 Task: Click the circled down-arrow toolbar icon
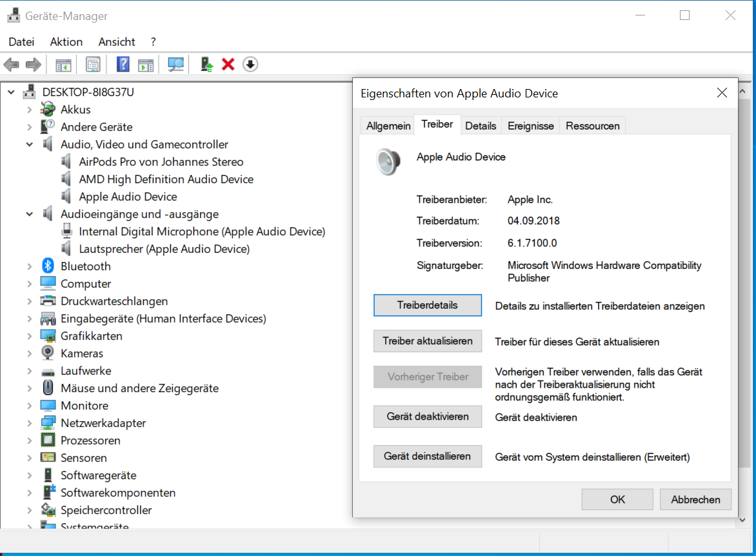[x=250, y=64]
